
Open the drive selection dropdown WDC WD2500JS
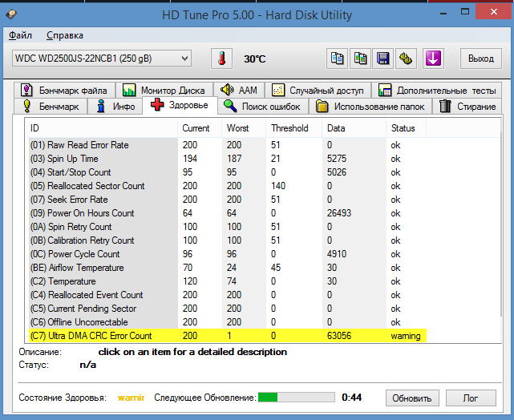[102, 59]
